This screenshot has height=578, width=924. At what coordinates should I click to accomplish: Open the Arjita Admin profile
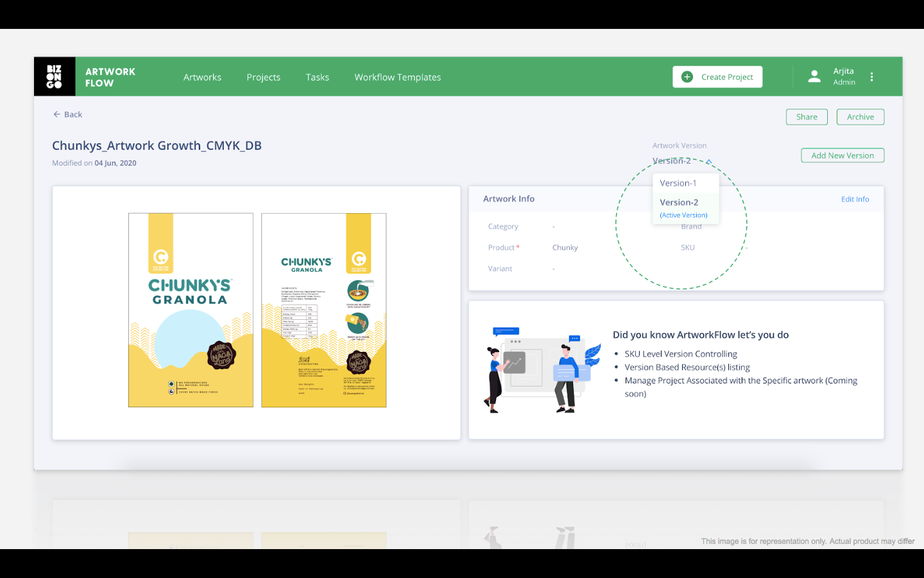844,76
